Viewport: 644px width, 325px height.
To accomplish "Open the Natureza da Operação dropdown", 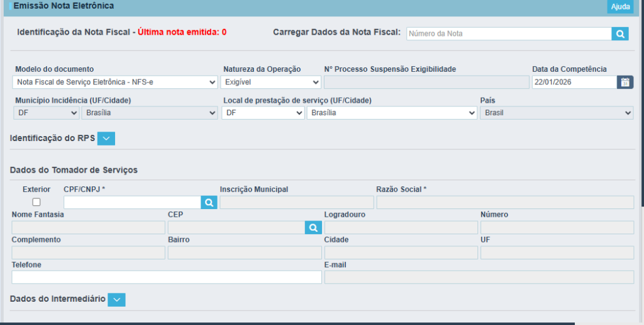I will point(270,82).
